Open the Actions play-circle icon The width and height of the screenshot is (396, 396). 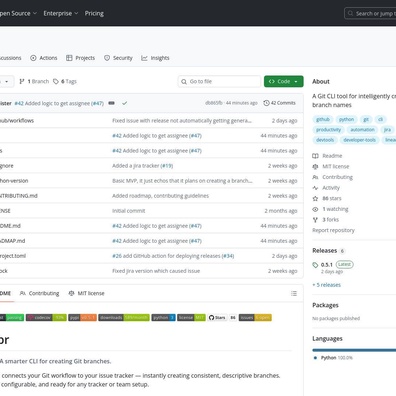tap(33, 58)
